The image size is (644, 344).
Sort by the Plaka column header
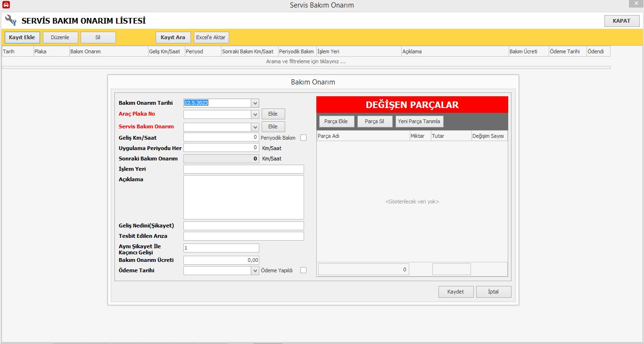(x=51, y=51)
